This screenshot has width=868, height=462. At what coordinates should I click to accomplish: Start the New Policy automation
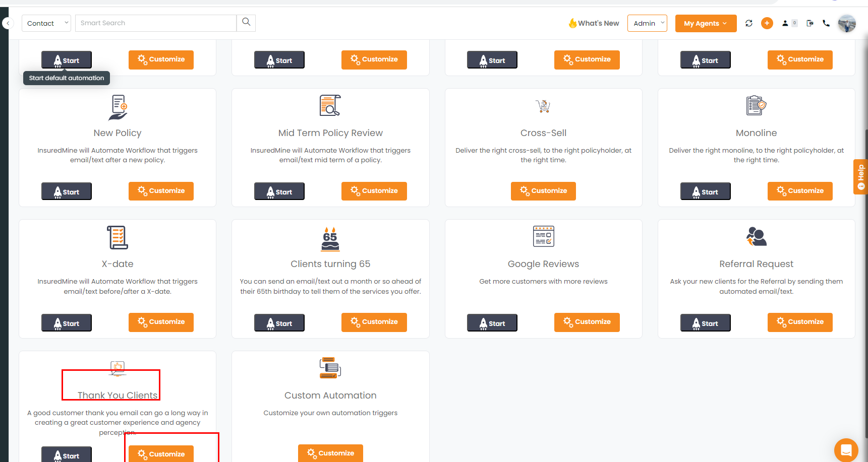click(x=67, y=191)
